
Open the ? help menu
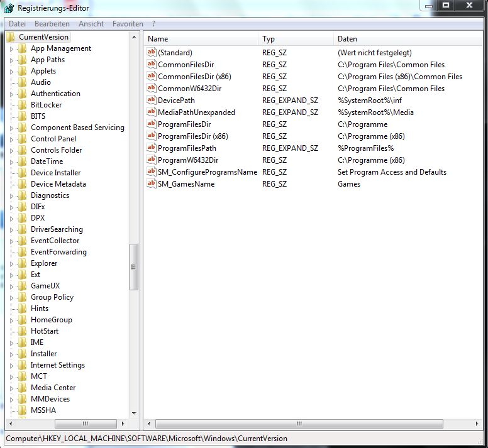153,24
